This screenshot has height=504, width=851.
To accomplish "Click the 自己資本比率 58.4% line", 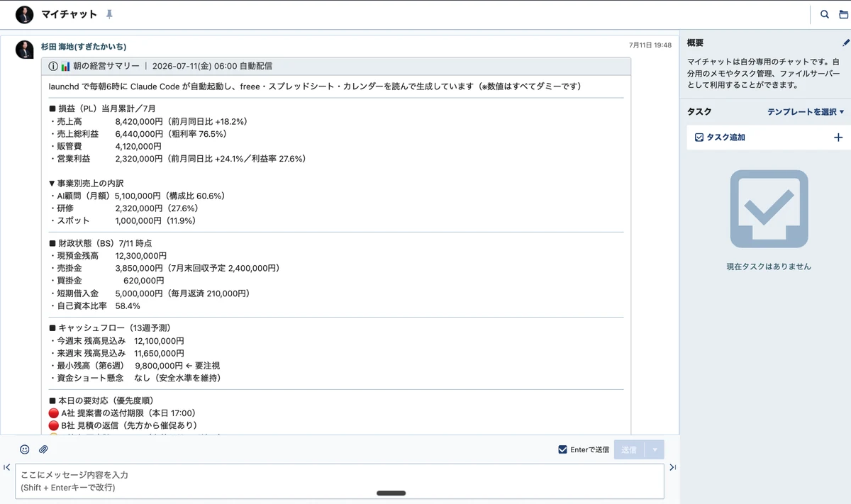I will pyautogui.click(x=95, y=306).
